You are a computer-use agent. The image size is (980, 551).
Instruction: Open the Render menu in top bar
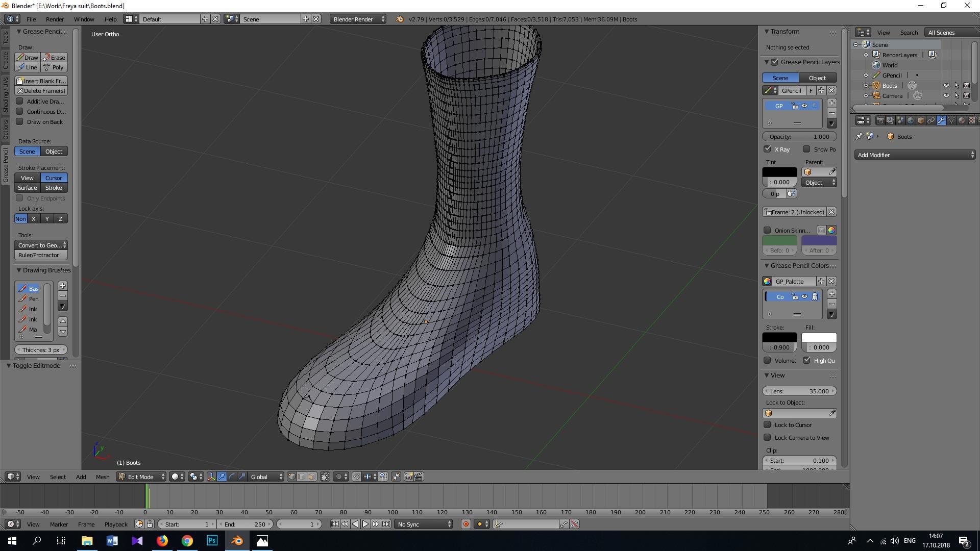click(55, 19)
